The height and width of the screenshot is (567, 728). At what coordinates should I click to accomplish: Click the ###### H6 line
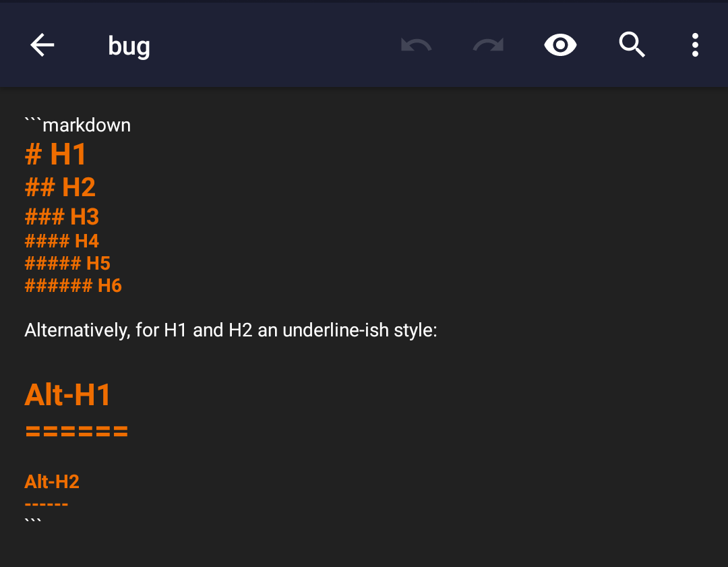click(x=73, y=285)
